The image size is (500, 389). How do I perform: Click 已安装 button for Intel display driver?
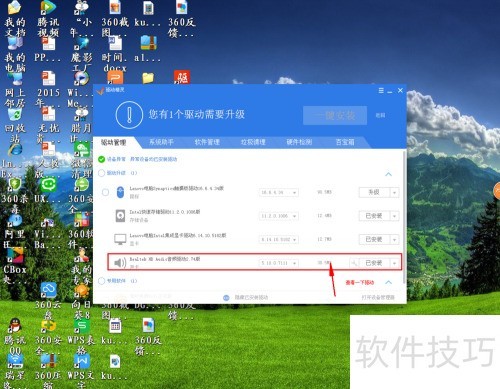point(375,239)
